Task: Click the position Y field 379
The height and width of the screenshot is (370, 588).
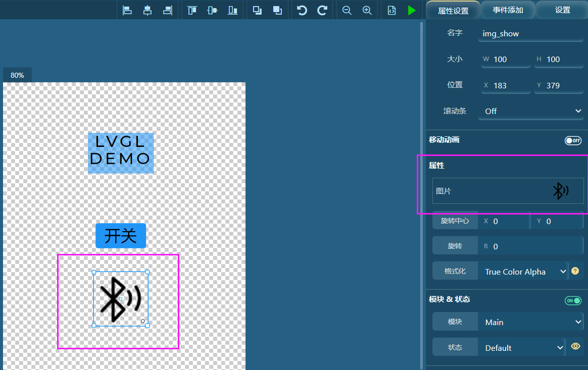Action: (559, 85)
